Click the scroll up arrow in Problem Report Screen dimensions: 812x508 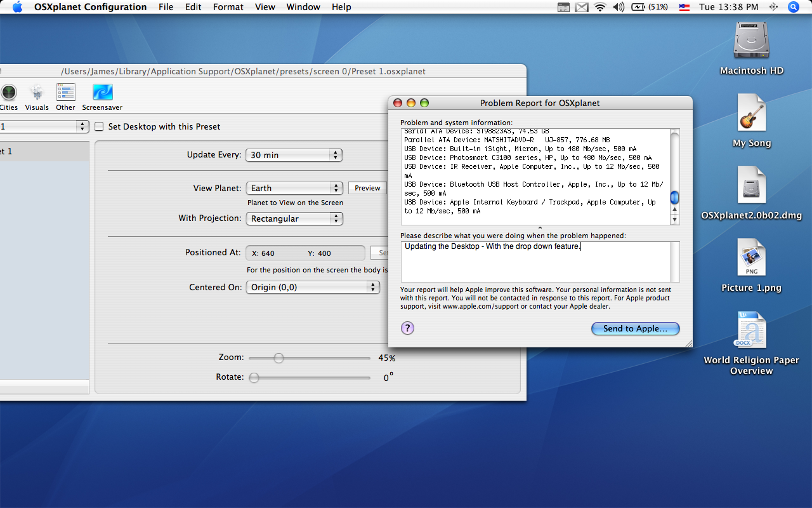[675, 210]
